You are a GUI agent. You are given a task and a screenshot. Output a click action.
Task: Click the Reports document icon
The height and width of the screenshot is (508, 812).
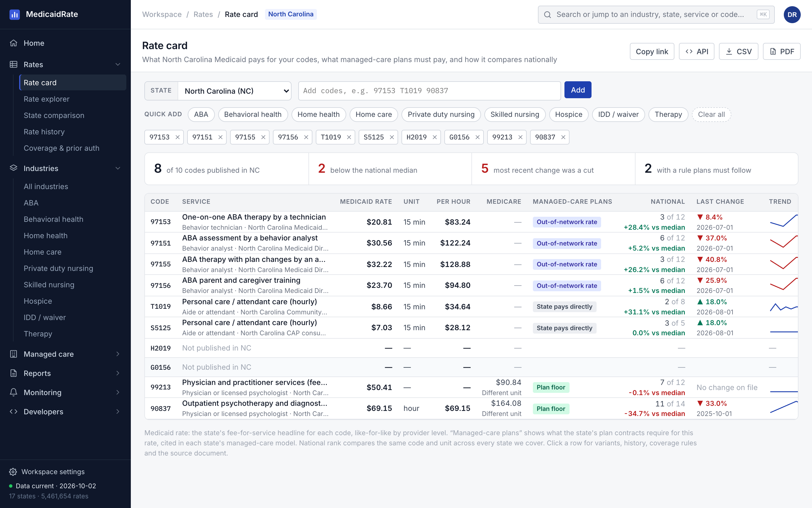point(14,373)
